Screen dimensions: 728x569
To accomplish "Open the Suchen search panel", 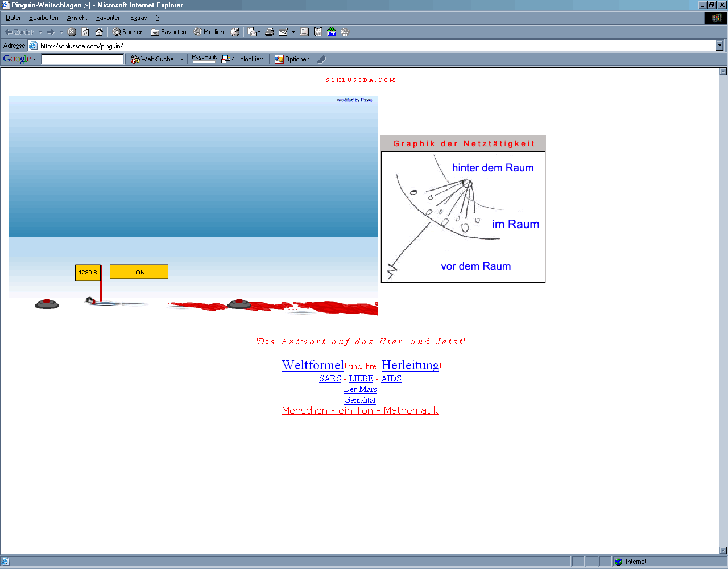I will tap(128, 32).
